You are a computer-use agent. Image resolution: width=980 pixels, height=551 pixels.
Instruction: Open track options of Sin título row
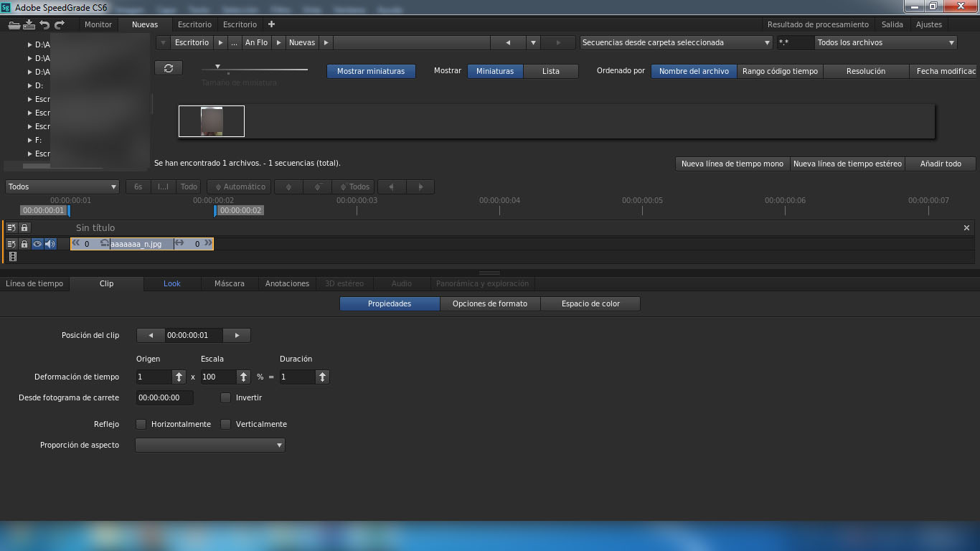point(11,227)
